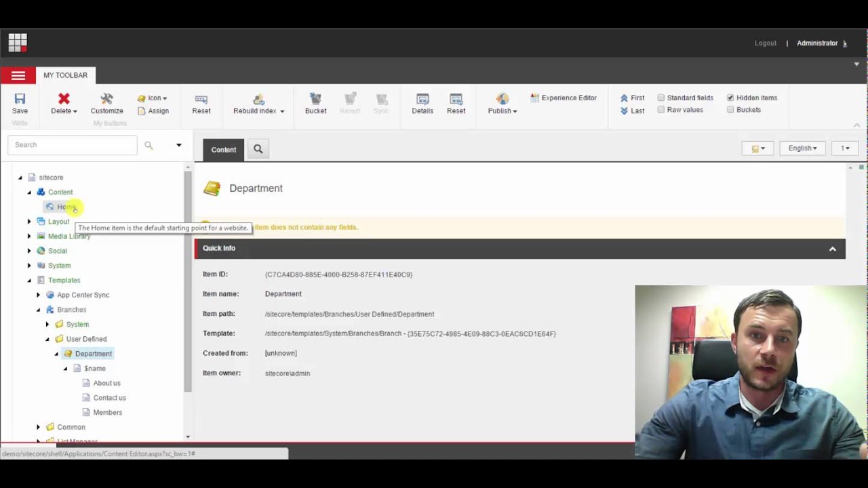Click the first Reset toolbar icon

(x=201, y=99)
